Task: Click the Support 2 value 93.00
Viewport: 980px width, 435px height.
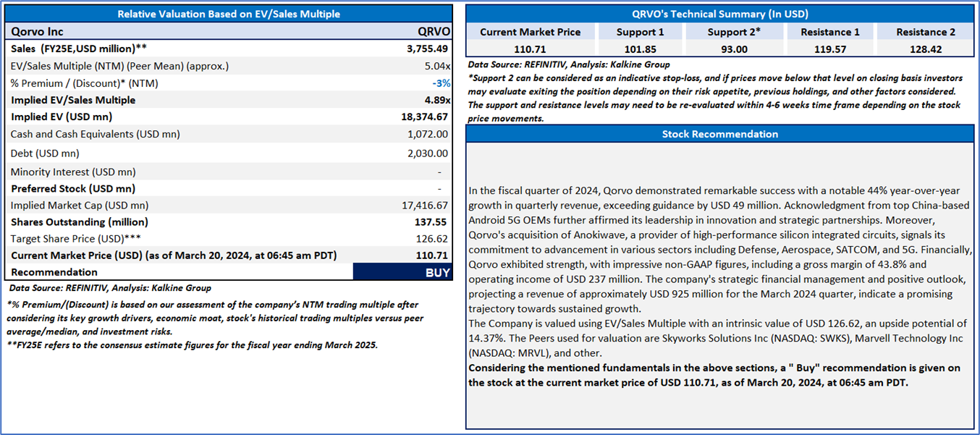Action: pyautogui.click(x=734, y=49)
